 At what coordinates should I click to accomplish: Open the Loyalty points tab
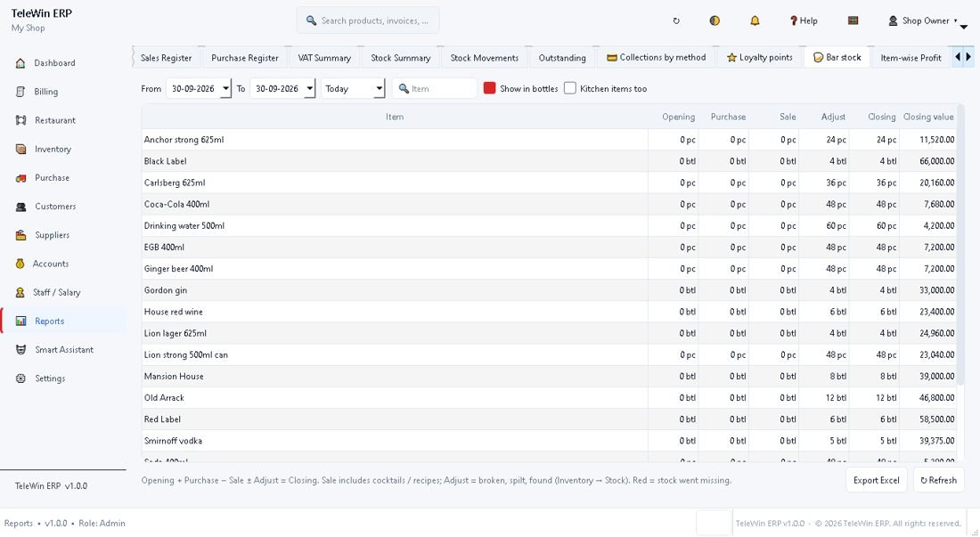tap(759, 58)
